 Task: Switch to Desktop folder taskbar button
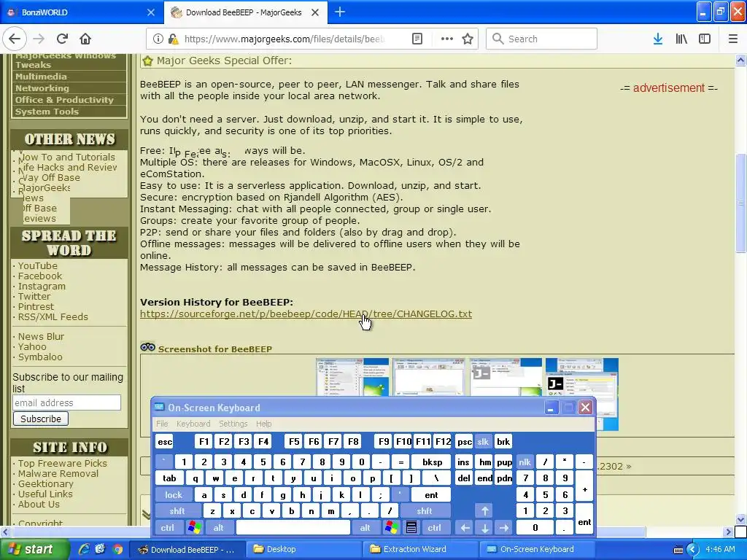(304, 549)
